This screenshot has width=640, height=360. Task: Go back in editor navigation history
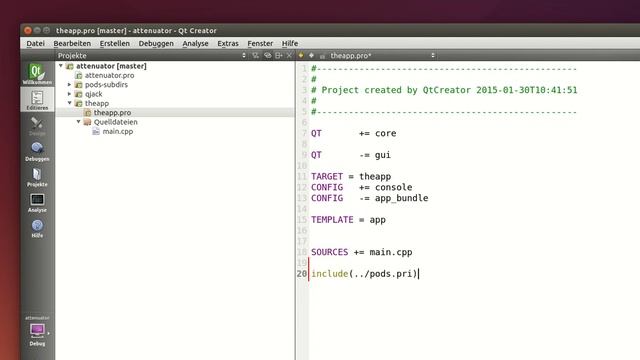point(301,56)
